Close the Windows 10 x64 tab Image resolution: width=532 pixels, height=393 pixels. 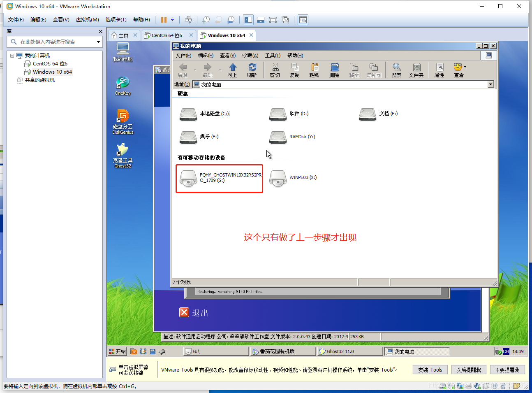pyautogui.click(x=251, y=35)
